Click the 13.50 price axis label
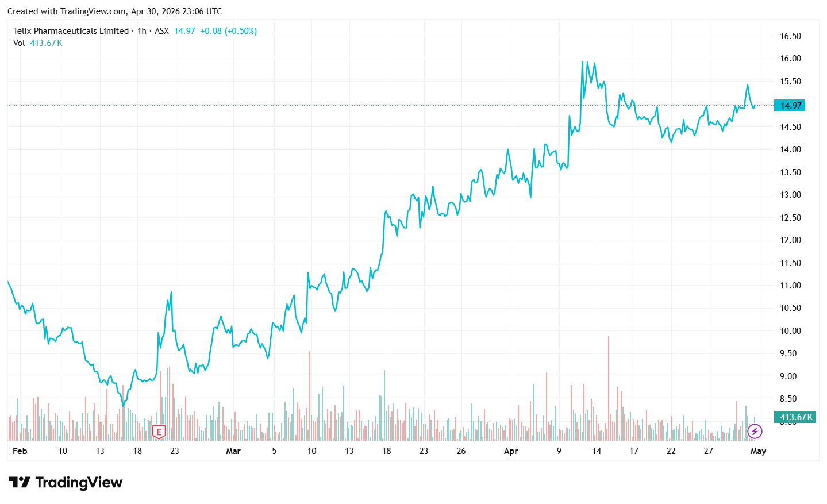827x504 pixels. pos(790,172)
